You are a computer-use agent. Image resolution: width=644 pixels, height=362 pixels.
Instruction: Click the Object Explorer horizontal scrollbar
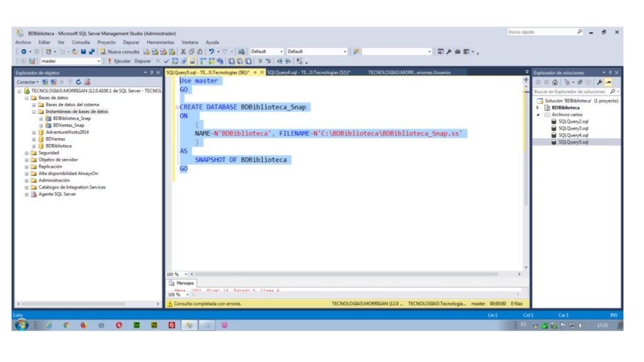tap(74, 304)
